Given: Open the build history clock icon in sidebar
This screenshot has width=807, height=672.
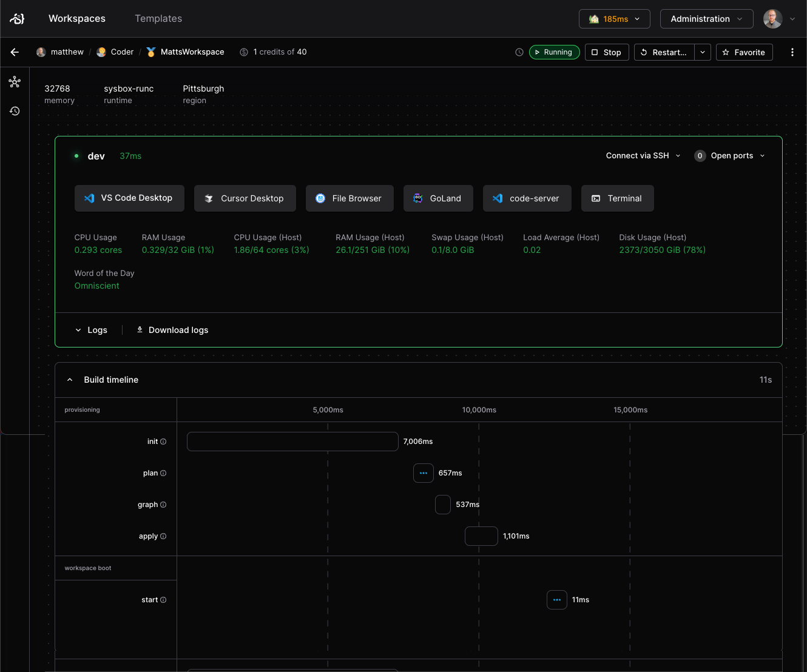Looking at the screenshot, I should (x=15, y=111).
